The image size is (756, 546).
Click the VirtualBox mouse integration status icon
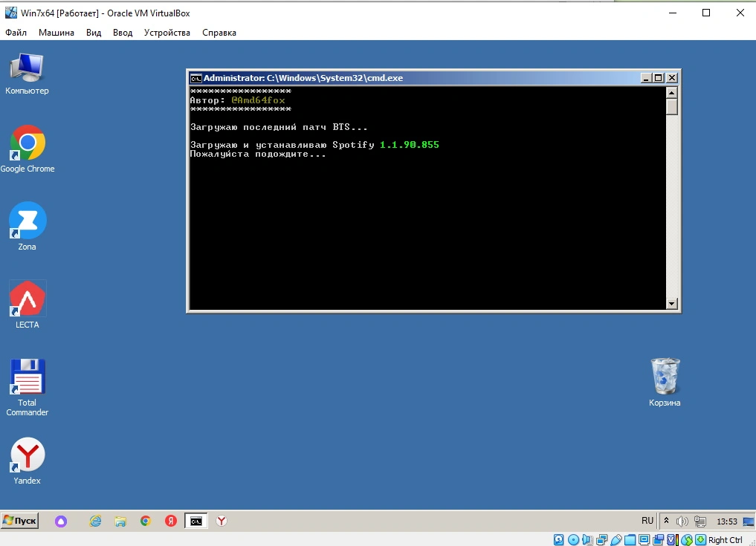pyautogui.click(x=687, y=540)
